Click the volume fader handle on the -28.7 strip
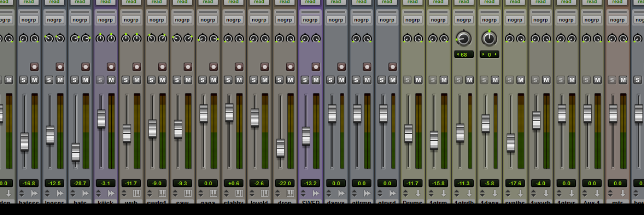The width and height of the screenshot is (644, 215). coord(76,152)
